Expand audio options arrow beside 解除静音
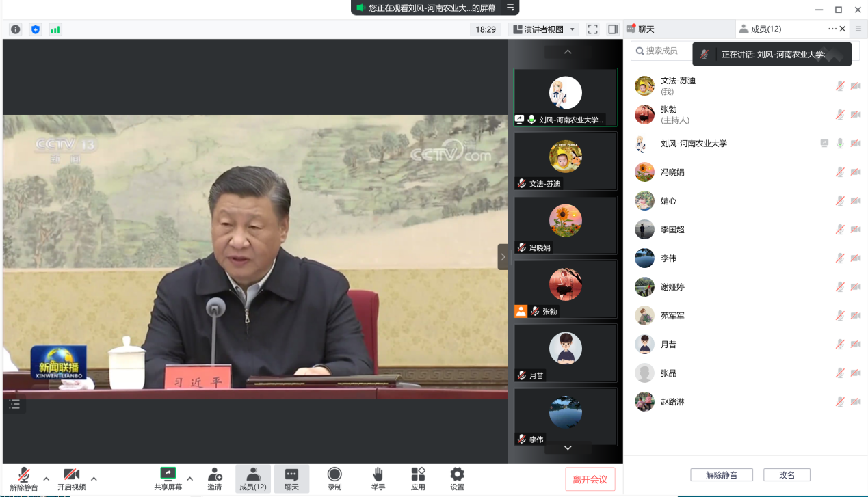This screenshot has height=497, width=868. [x=47, y=478]
